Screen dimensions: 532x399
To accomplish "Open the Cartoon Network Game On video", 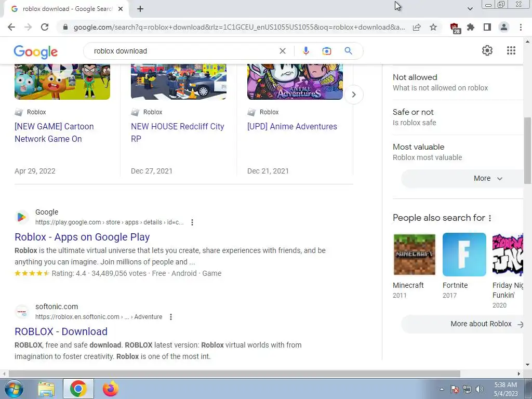I will click(x=54, y=132).
